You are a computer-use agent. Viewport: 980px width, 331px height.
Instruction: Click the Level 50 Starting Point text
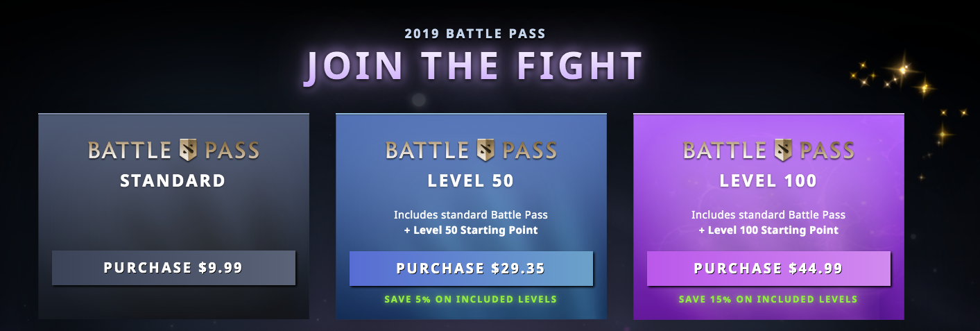coord(475,230)
